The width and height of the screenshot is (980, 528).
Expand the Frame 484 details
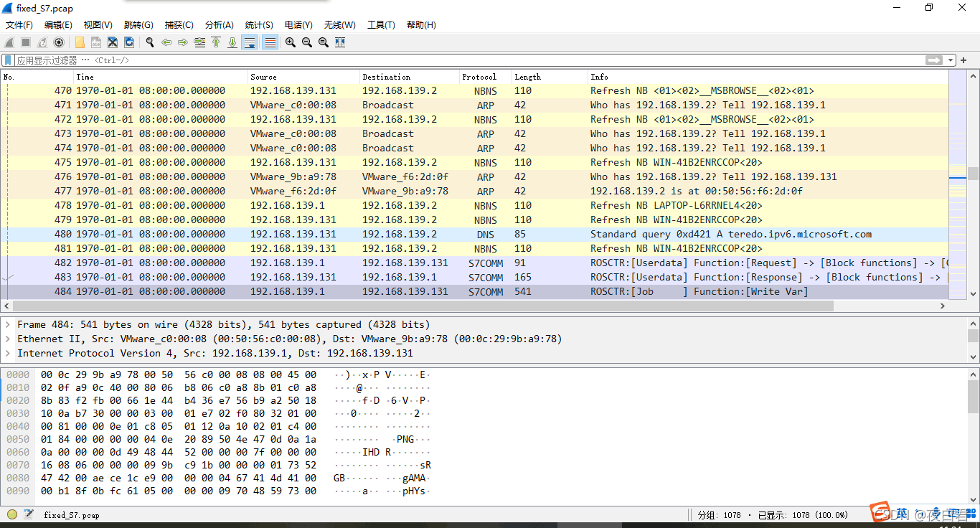coord(9,324)
